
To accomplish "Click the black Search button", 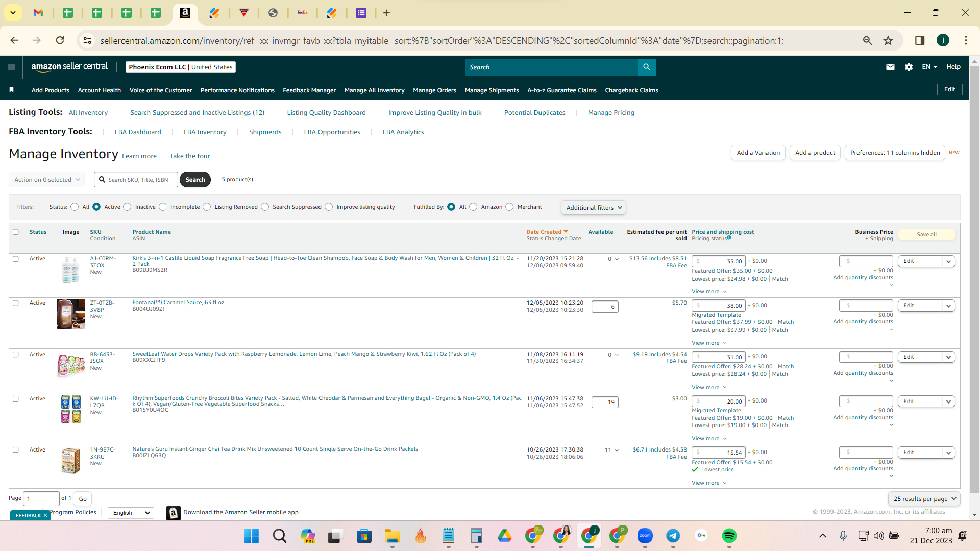I will pos(195,180).
